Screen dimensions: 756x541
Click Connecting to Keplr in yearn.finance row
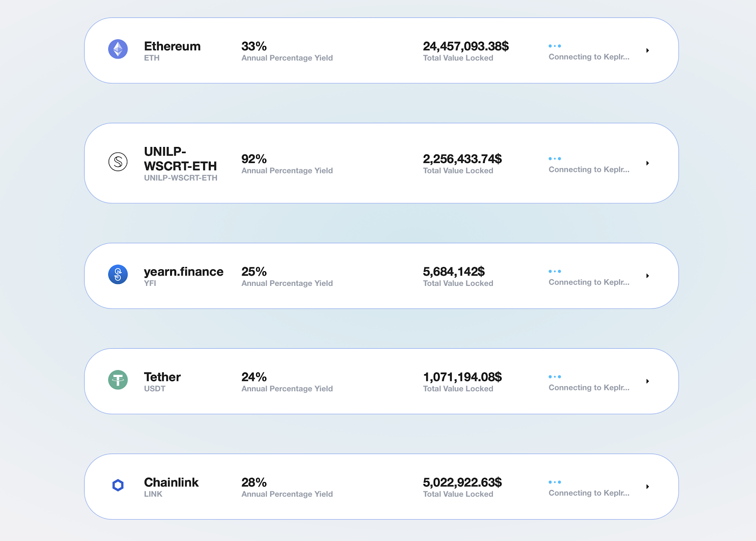[x=589, y=282]
